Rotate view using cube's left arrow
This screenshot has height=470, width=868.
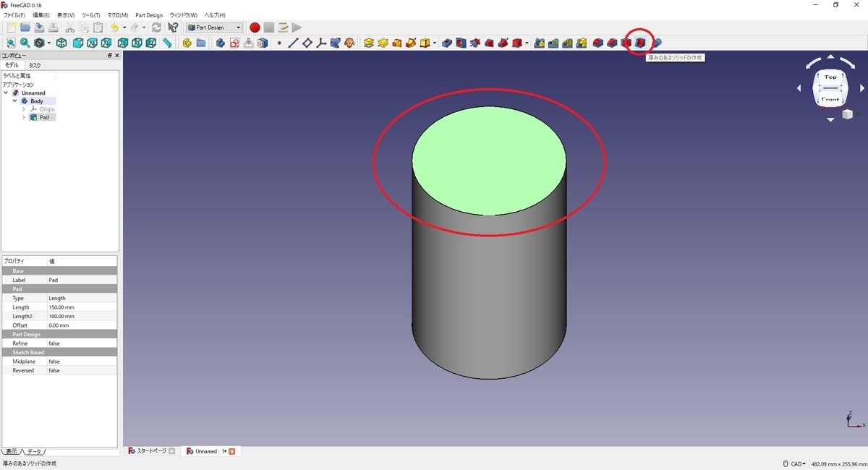pos(799,88)
